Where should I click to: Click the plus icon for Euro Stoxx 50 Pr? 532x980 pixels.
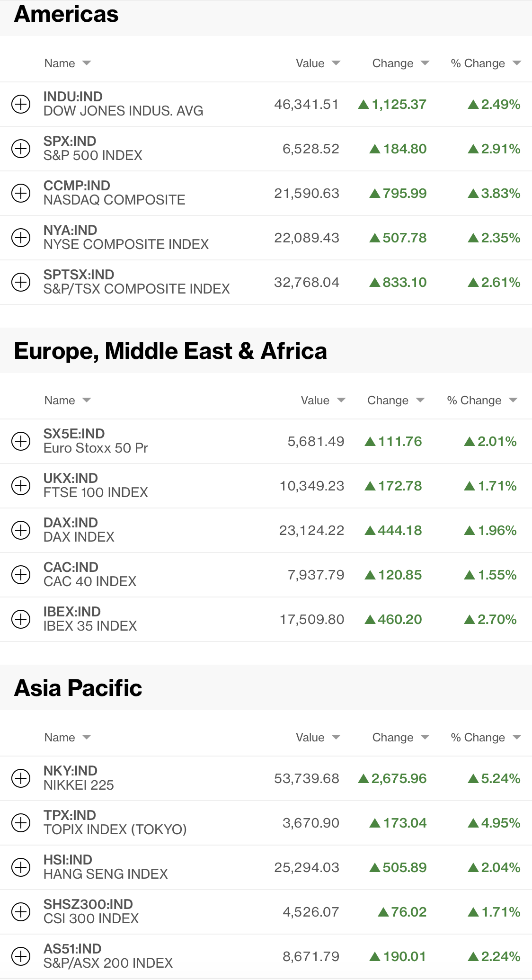point(21,441)
